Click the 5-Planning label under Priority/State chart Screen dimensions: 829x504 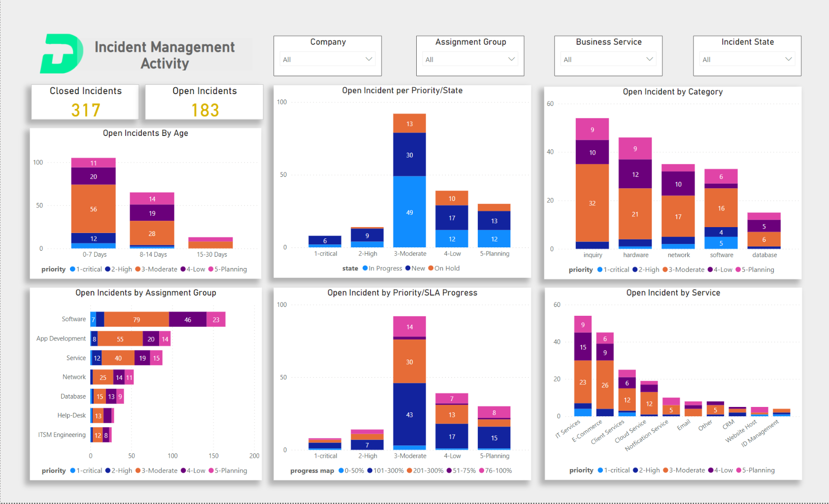pyautogui.click(x=495, y=253)
